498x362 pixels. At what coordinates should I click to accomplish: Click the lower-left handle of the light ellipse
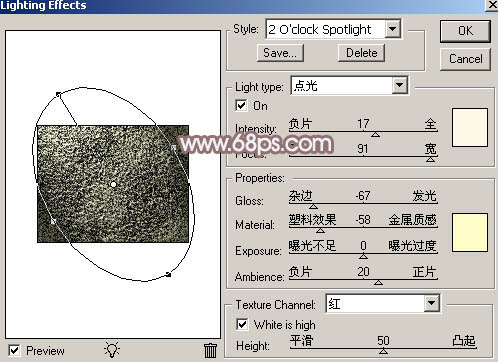tap(53, 221)
